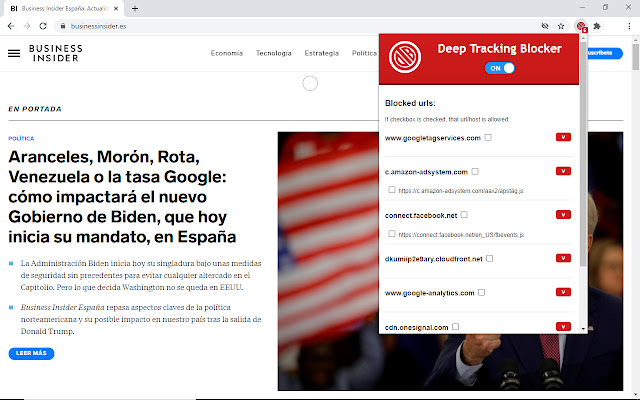Collapse the c.amazon-adsystem.com red arrow button
The image size is (640, 400).
click(563, 171)
